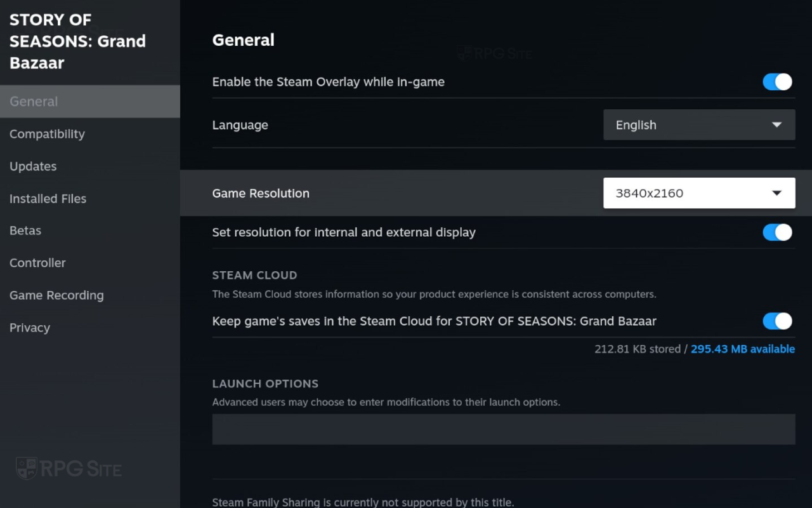Open the Language dropdown showing English
This screenshot has width=812, height=508.
tap(699, 125)
